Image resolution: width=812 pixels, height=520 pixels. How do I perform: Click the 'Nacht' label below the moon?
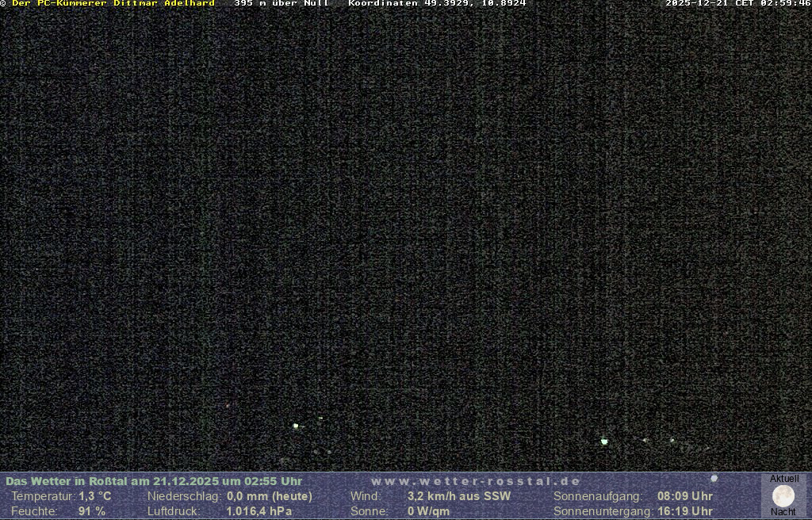coord(783,512)
